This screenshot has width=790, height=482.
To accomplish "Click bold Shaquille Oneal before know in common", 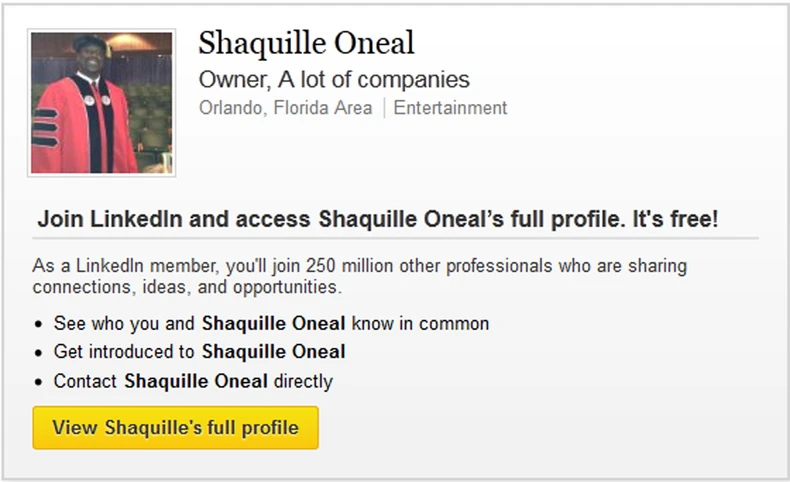I will pos(273,324).
